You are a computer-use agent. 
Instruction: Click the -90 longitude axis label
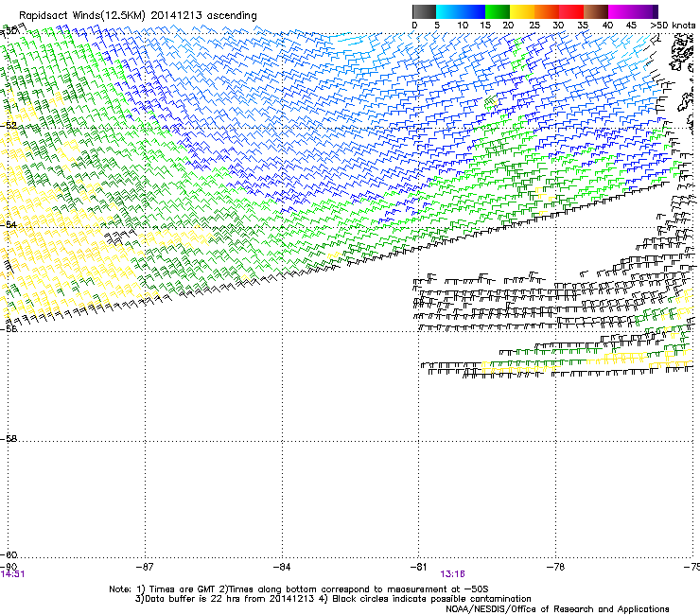[x=9, y=567]
